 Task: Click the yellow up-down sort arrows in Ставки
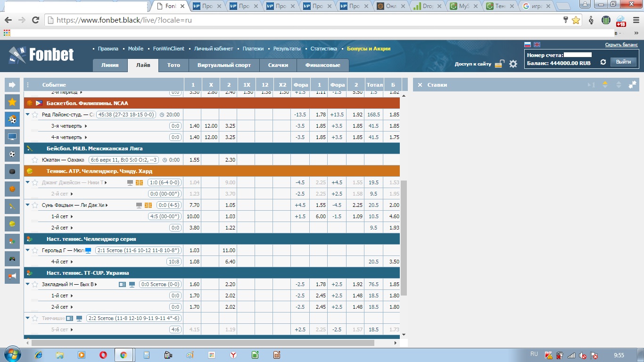pos(605,85)
